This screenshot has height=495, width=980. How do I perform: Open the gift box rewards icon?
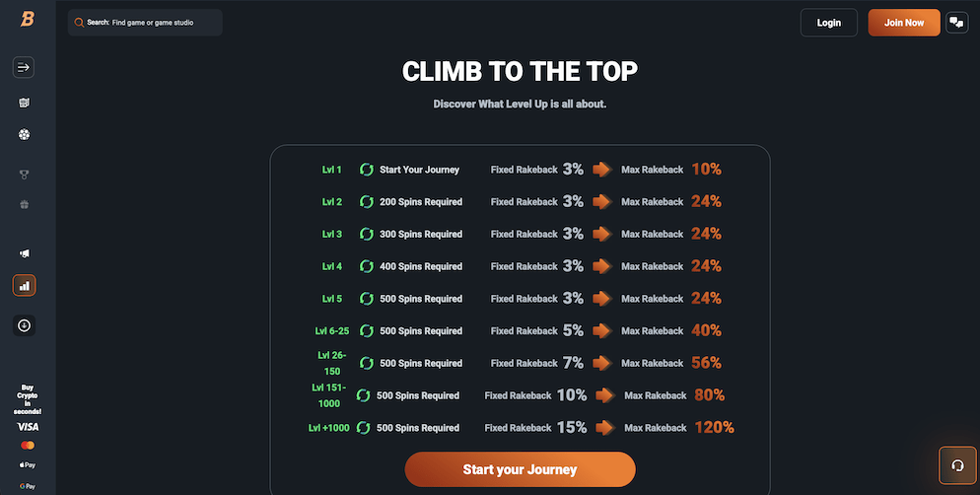tap(25, 204)
